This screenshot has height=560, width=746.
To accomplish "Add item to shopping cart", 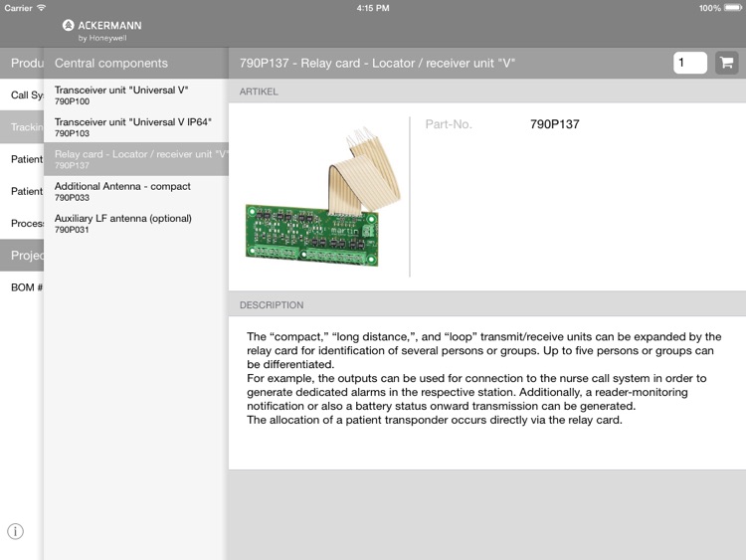I will (x=726, y=63).
